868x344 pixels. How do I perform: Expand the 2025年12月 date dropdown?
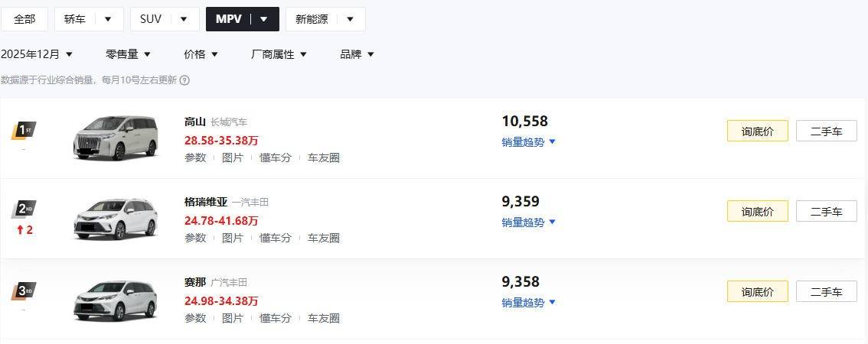[37, 54]
